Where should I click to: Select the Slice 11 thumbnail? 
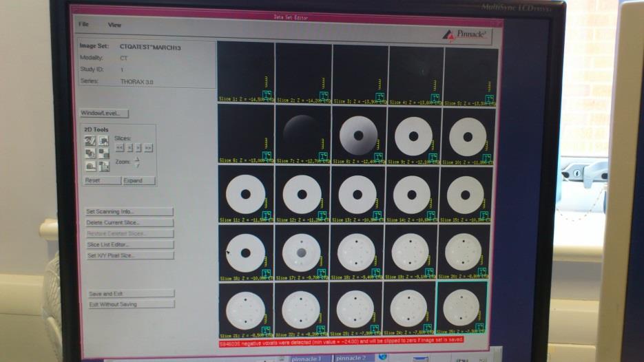click(x=246, y=194)
